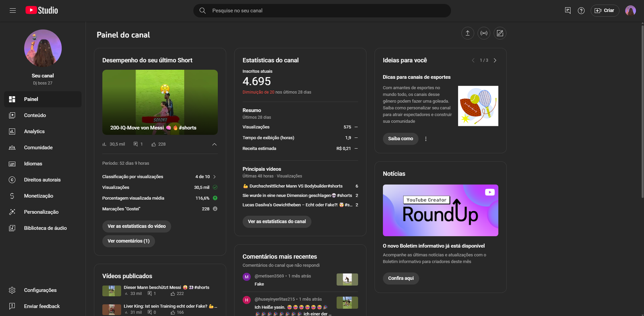
Task: Go to previous idea with the left chevron
Action: point(473,60)
